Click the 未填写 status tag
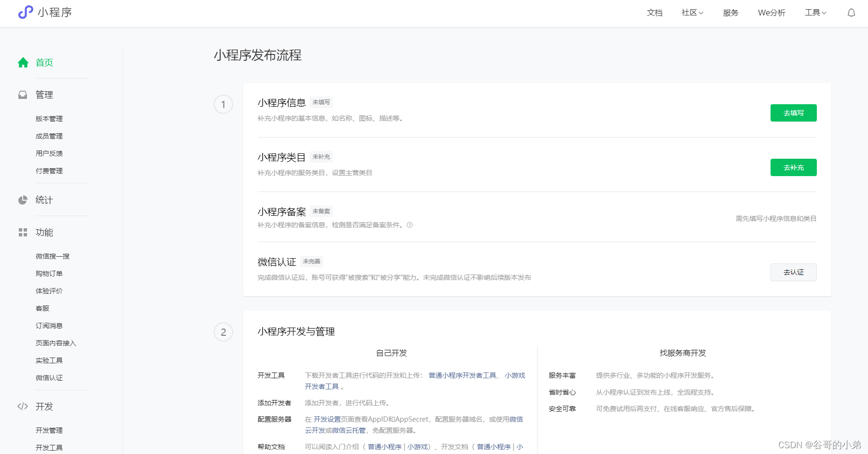Screen dimensions: 868x454 (x=321, y=102)
